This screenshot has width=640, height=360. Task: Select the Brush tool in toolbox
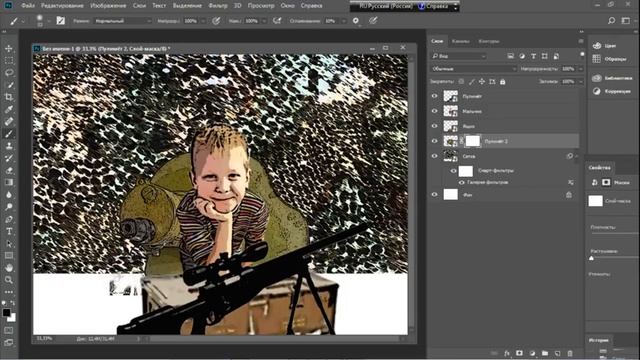coord(9,133)
